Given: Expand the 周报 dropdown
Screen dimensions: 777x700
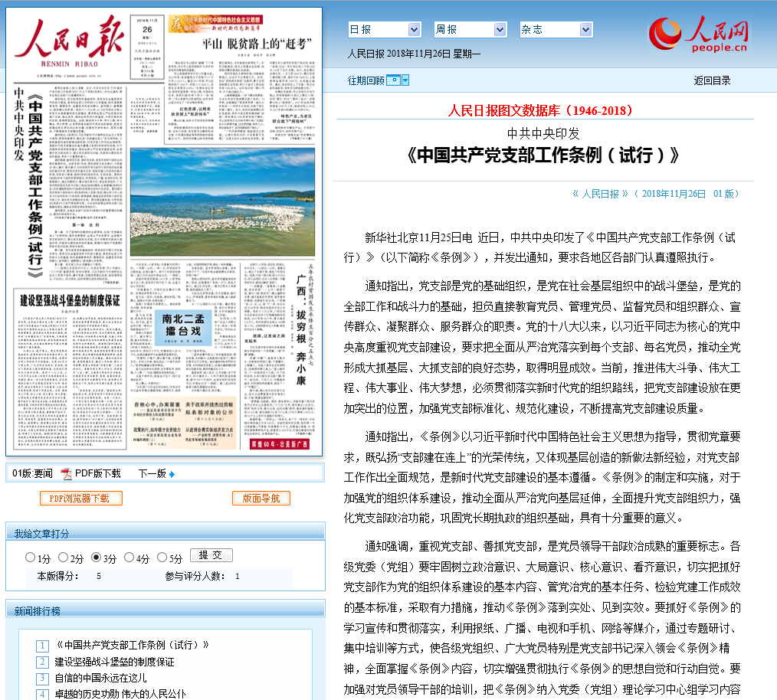Looking at the screenshot, I should (x=500, y=30).
